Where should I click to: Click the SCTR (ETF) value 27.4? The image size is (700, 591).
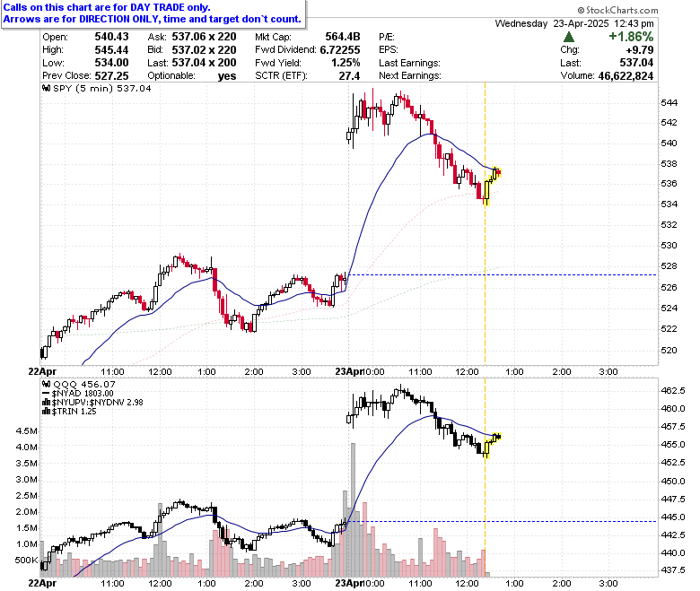(x=349, y=76)
